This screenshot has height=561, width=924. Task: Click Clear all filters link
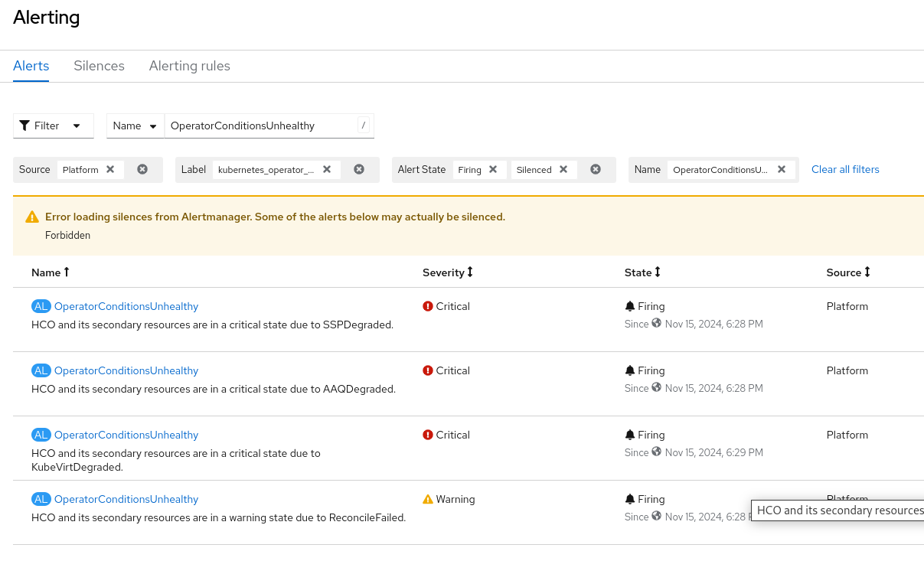[845, 169]
